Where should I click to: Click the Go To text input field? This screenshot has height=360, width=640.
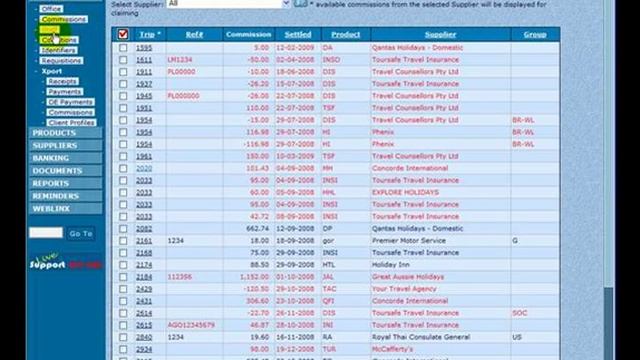(x=46, y=233)
